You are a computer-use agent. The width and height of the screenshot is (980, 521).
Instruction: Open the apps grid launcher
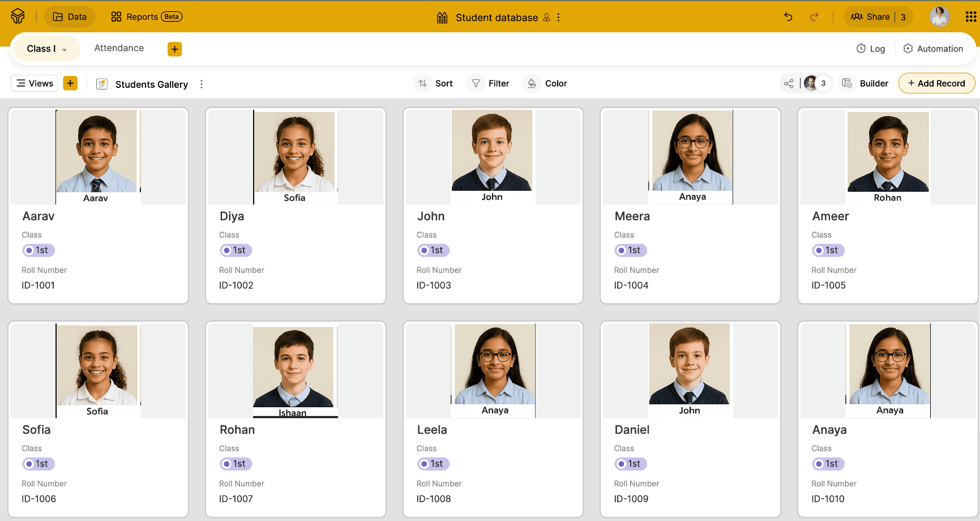click(x=970, y=17)
